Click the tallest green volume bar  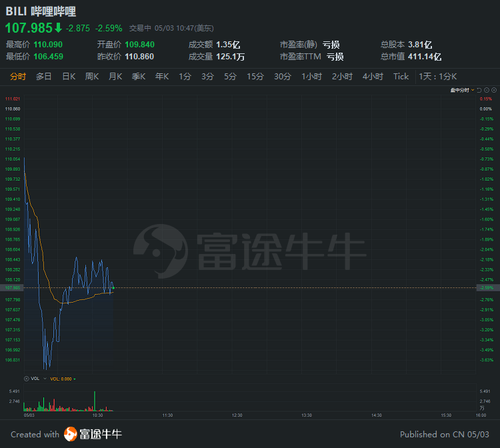95,401
